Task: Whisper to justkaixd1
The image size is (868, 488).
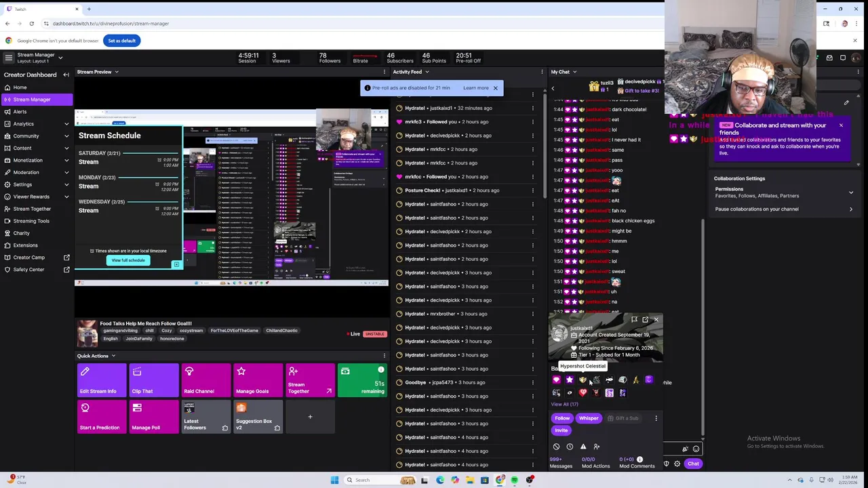Action: click(x=589, y=418)
